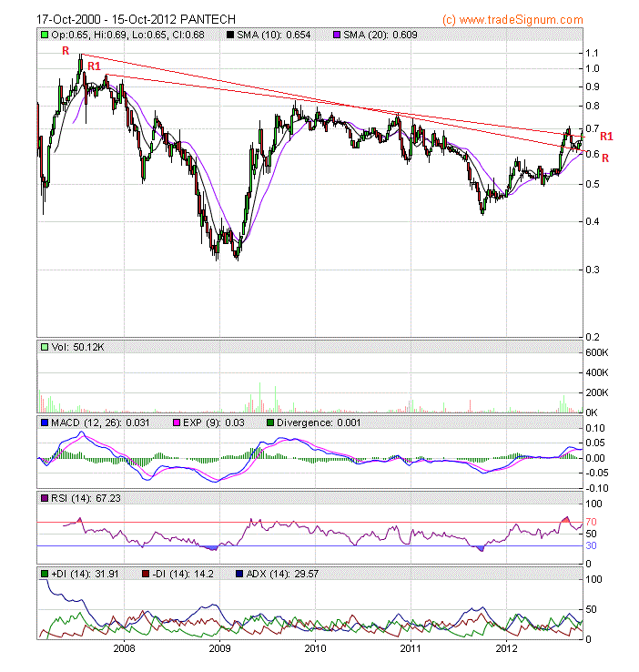
Task: Select the 'Divergence: 0.001' label
Action: [x=319, y=423]
